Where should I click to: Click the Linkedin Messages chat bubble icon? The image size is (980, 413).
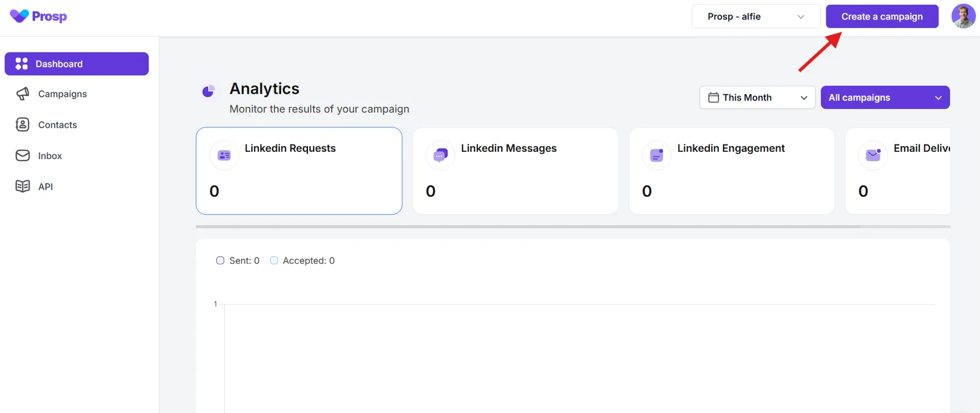[440, 155]
